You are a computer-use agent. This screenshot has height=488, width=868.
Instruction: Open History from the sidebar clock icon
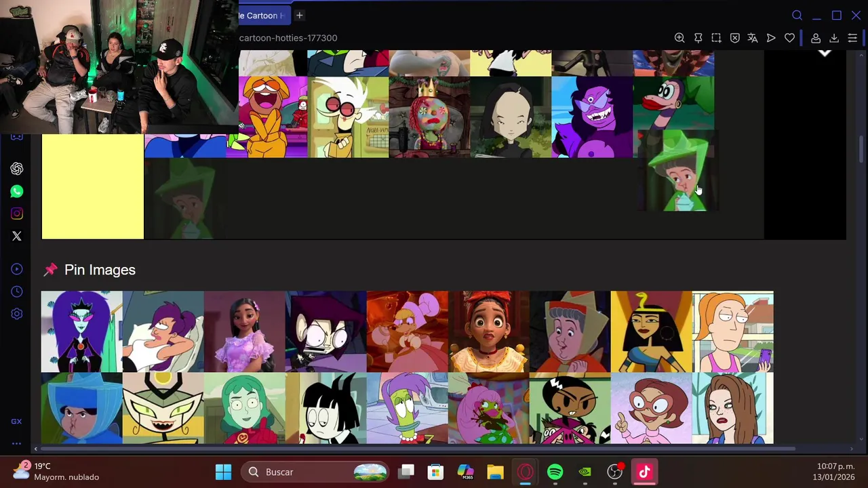[17, 291]
